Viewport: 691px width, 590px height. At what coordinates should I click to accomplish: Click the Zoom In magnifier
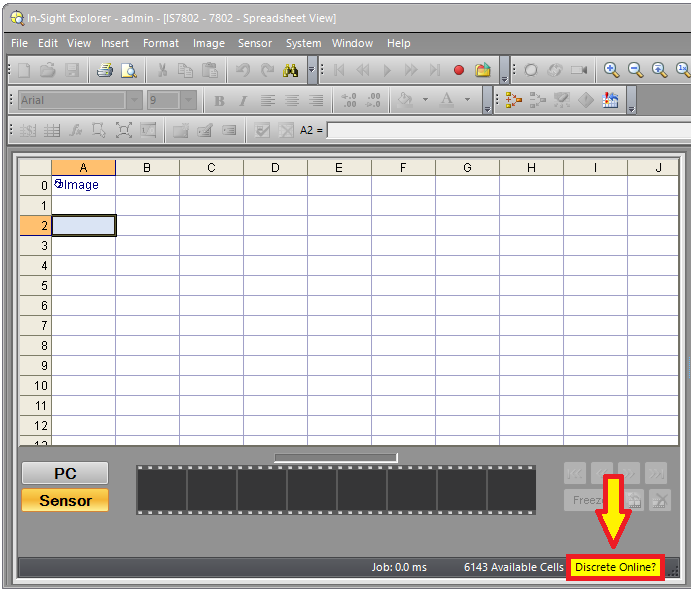pyautogui.click(x=611, y=70)
